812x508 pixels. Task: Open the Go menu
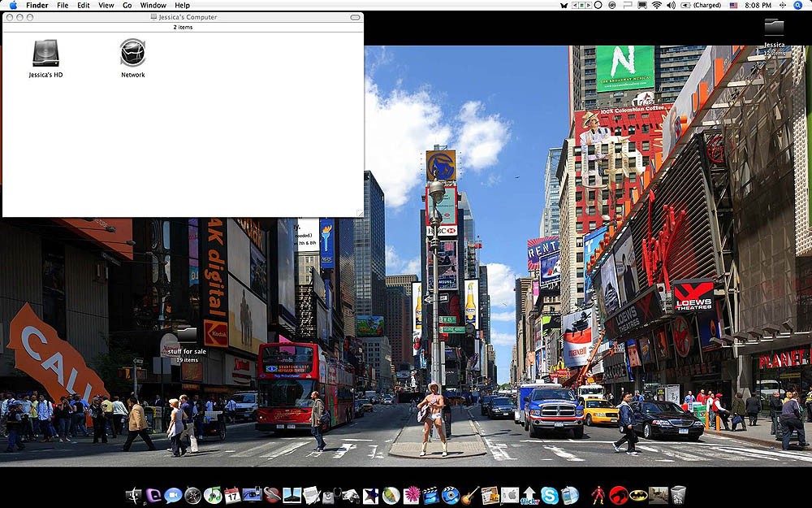point(127,5)
